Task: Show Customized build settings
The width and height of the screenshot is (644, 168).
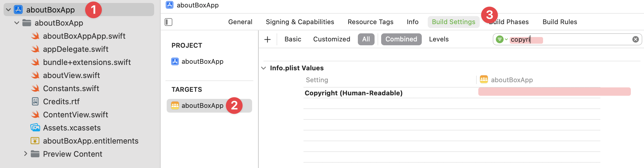Action: [332, 39]
